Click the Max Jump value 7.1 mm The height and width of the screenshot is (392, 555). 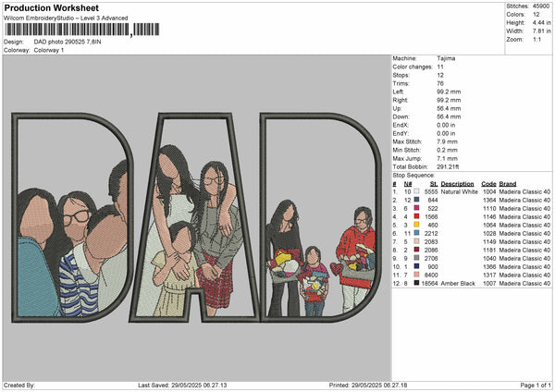coord(447,158)
